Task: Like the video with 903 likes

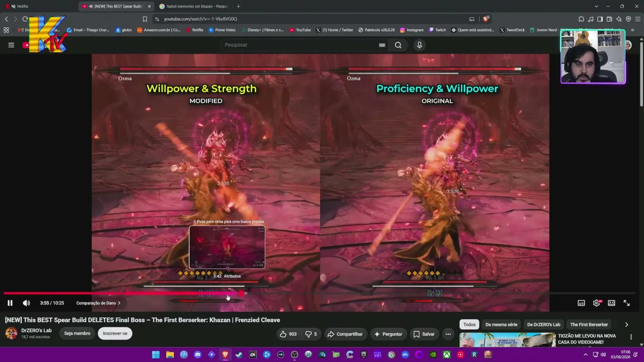Action: [x=288, y=334]
